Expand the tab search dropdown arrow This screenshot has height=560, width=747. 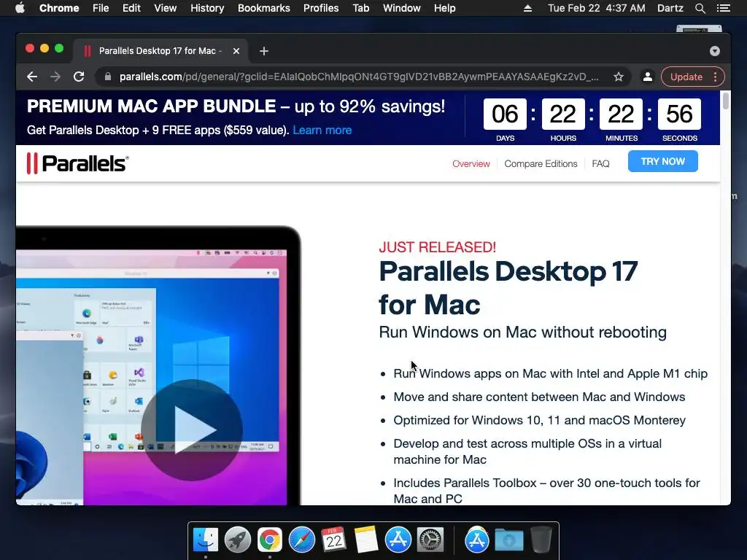715,51
